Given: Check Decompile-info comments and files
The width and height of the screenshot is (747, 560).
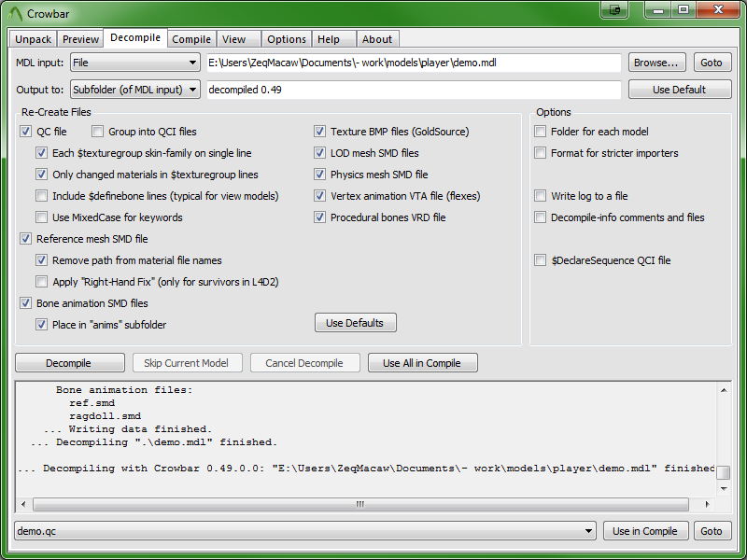Looking at the screenshot, I should [541, 217].
